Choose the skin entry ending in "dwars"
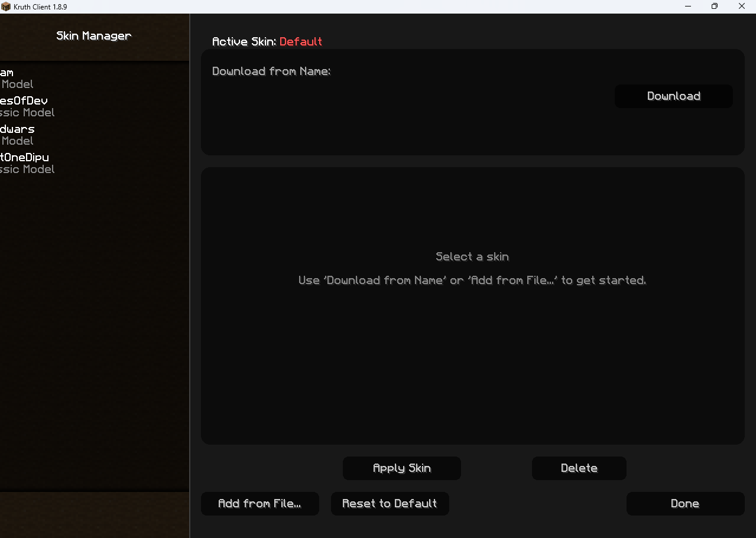The width and height of the screenshot is (756, 538). pyautogui.click(x=18, y=135)
